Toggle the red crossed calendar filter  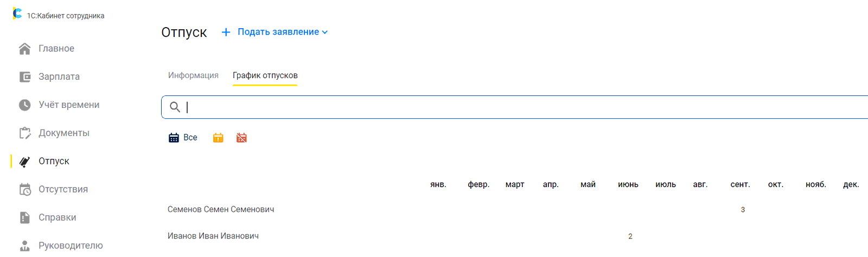pos(242,138)
